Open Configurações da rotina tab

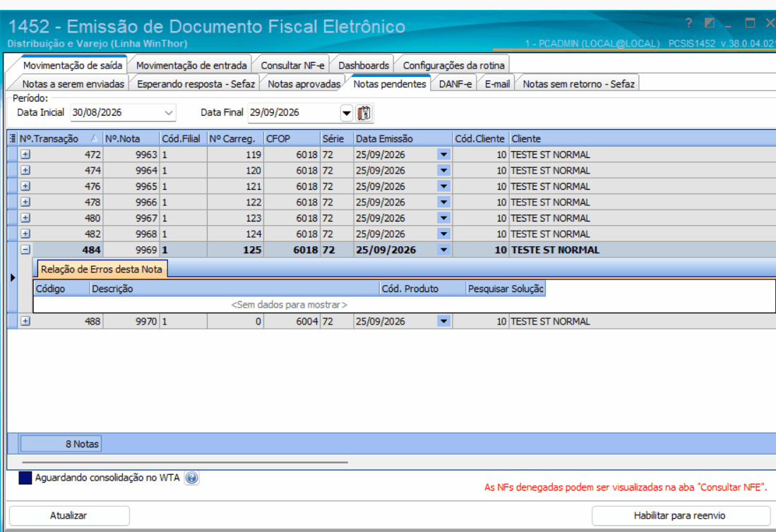click(x=453, y=65)
